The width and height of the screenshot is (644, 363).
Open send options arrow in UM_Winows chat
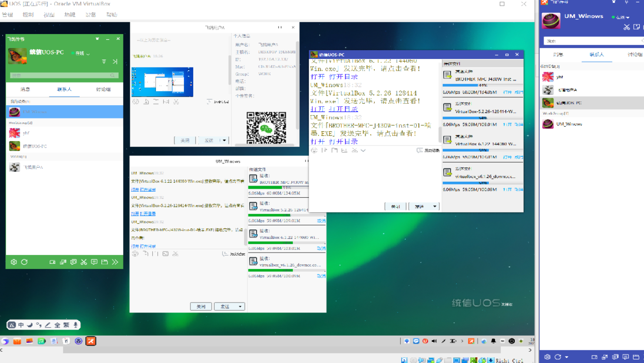(240, 306)
